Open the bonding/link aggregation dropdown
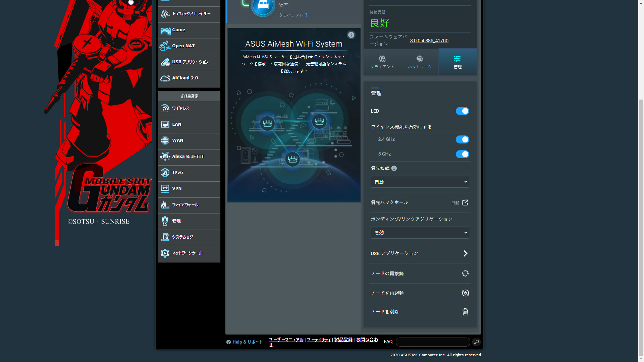 pos(420,232)
